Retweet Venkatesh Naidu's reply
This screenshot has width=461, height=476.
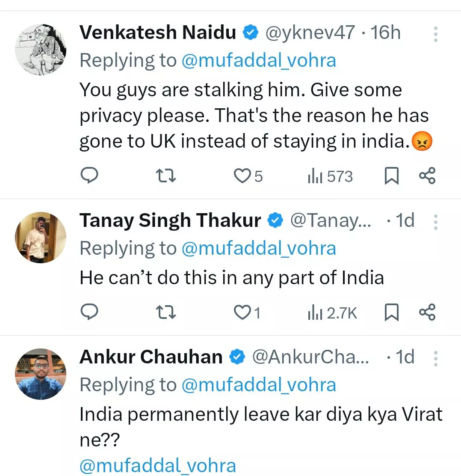[165, 176]
